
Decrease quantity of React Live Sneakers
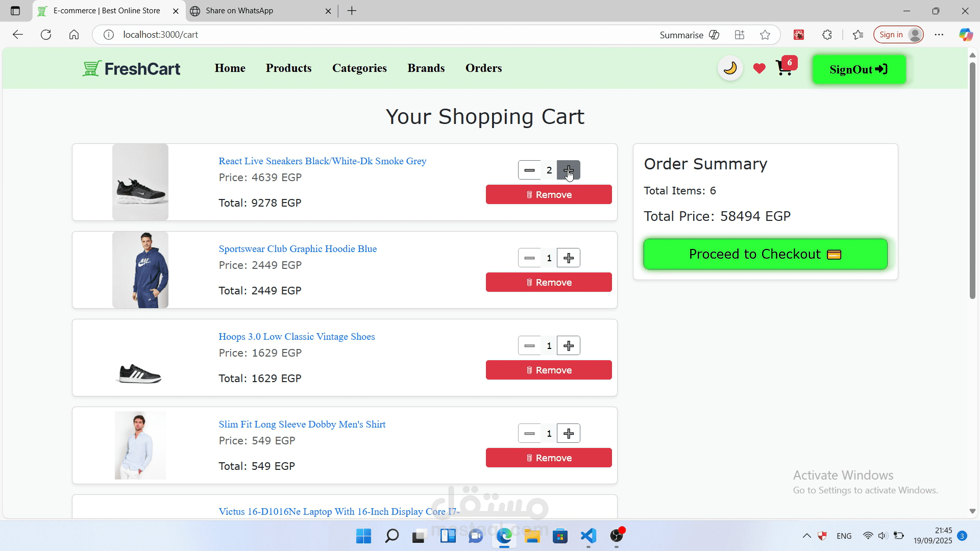coord(529,170)
